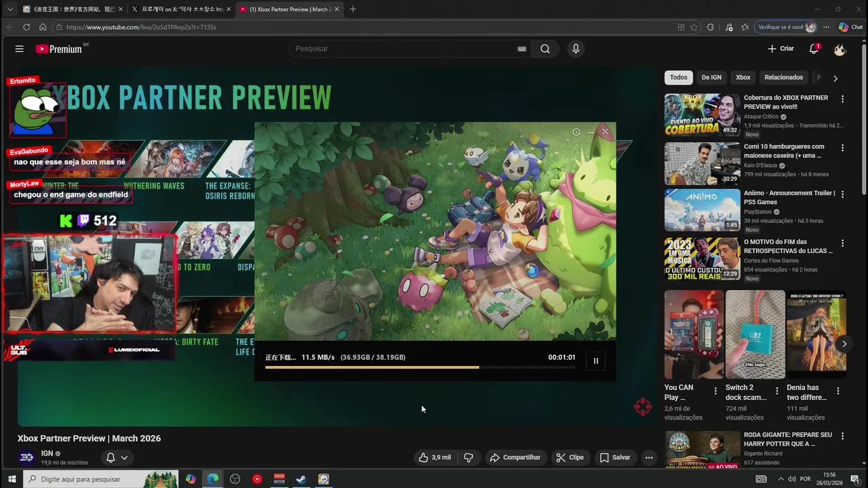The height and width of the screenshot is (488, 868).
Task: Like the video with 3,9 mil
Action: tap(435, 457)
